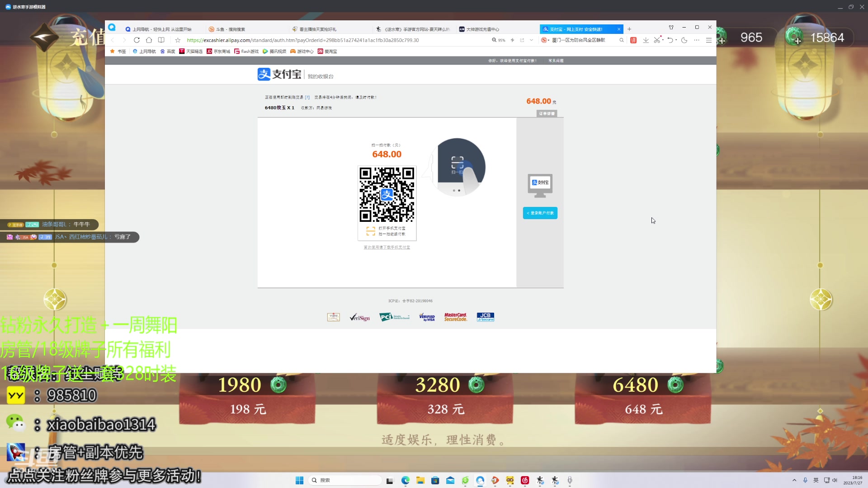This screenshot has width=868, height=488.
Task: Click plus icon beside 15864 jade
Action: coord(798,41)
